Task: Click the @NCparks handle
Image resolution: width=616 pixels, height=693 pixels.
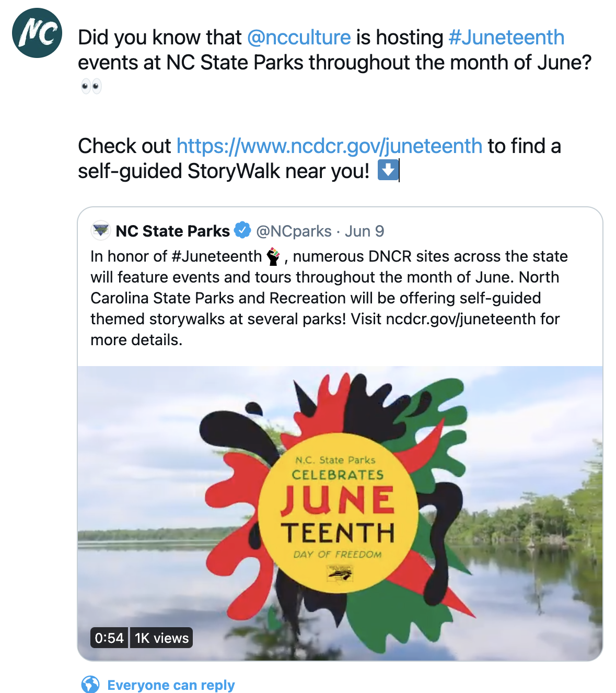Action: (294, 231)
